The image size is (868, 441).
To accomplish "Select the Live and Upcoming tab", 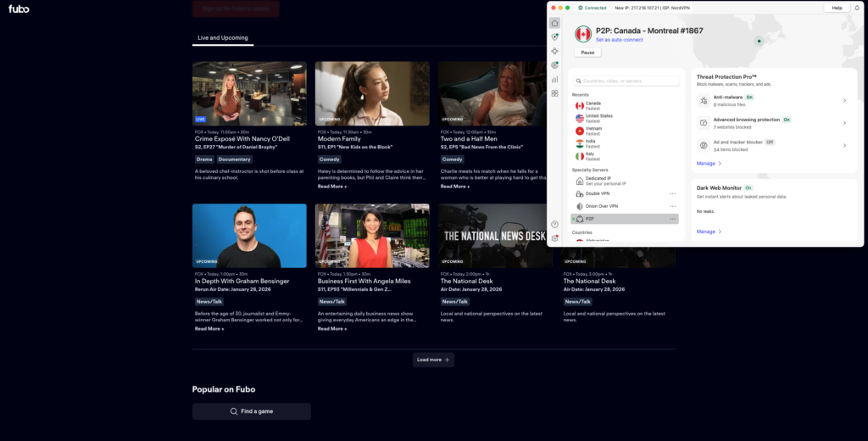I will pyautogui.click(x=223, y=37).
